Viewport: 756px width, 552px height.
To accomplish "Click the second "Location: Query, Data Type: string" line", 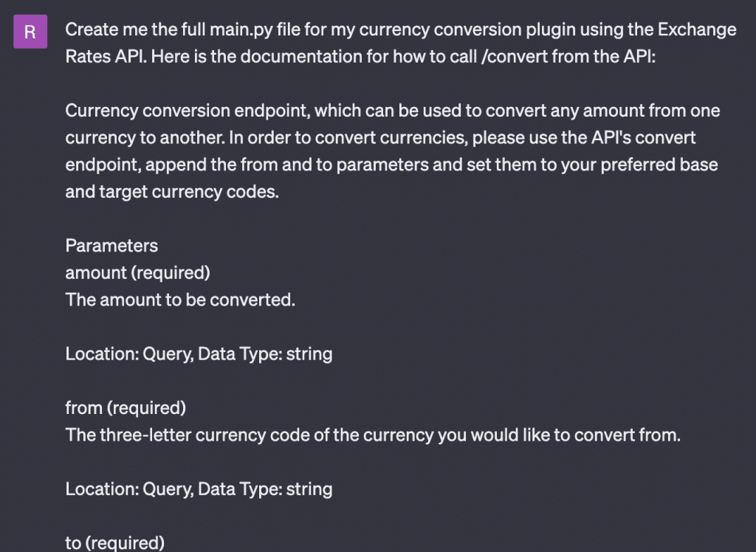I will point(199,489).
